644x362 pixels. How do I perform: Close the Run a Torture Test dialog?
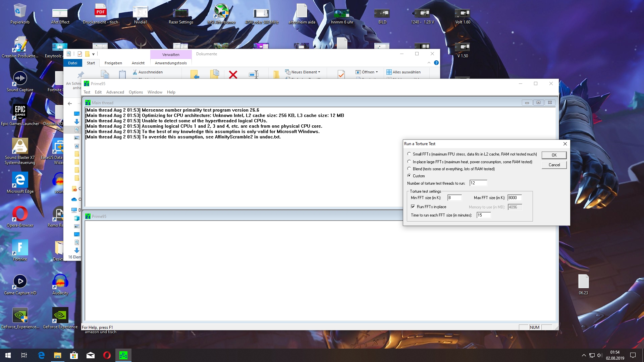[x=565, y=144]
